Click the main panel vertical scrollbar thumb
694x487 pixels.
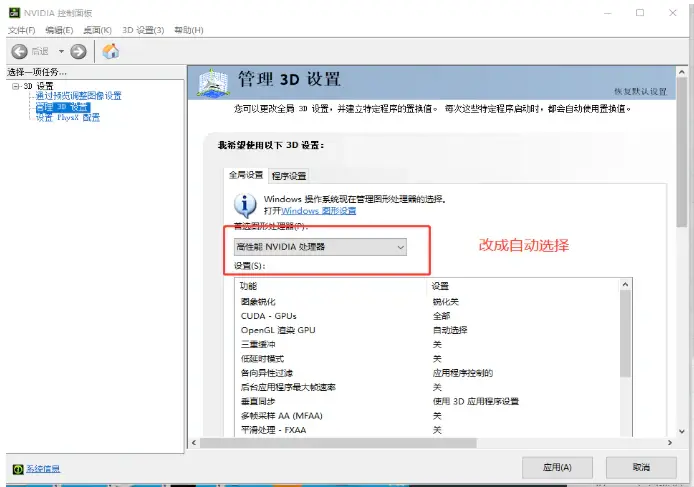[x=682, y=153]
